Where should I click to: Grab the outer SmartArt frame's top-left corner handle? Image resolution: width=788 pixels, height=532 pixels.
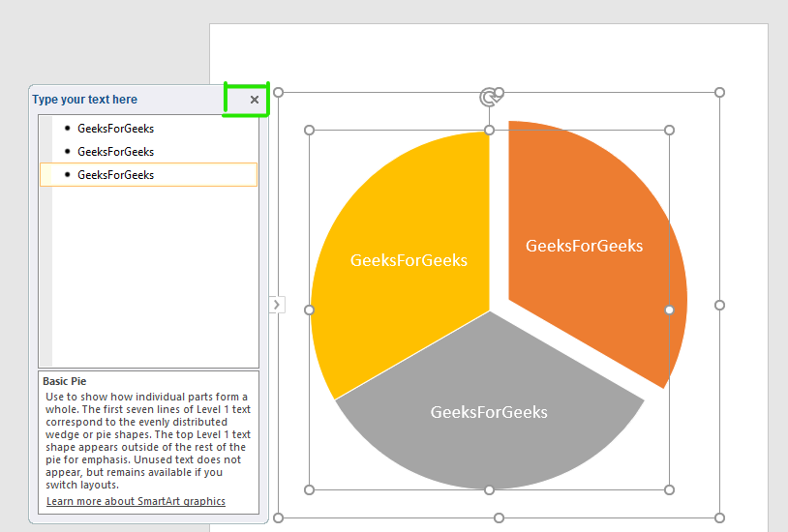coord(279,93)
